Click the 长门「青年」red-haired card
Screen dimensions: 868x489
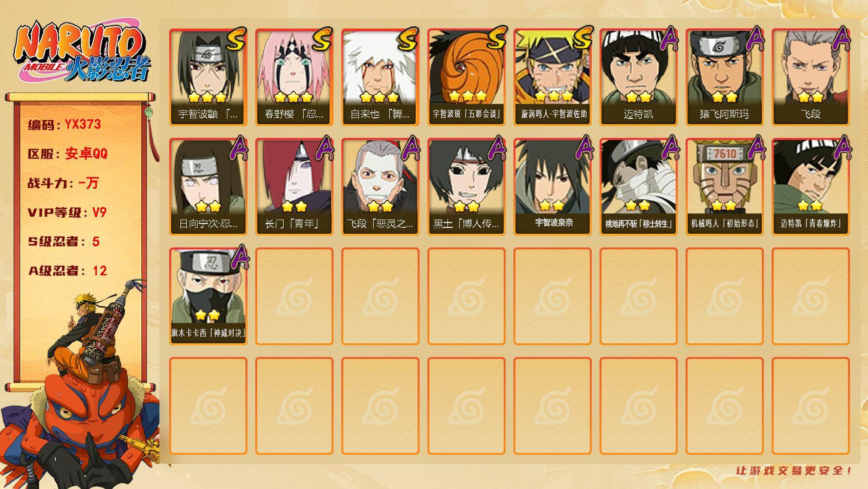tap(294, 187)
